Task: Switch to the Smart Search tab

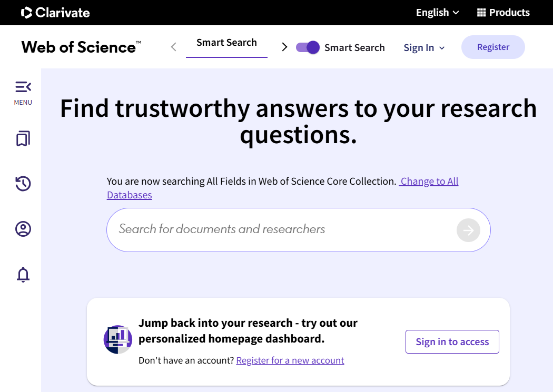Action: pyautogui.click(x=226, y=42)
